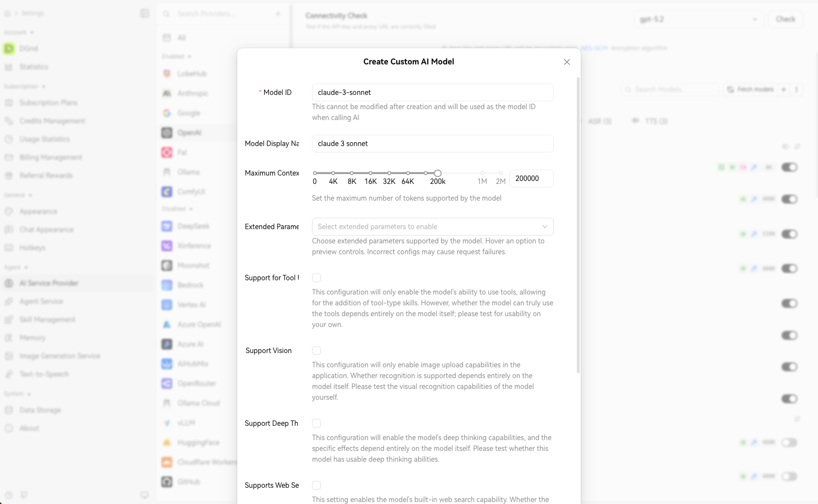Image resolution: width=818 pixels, height=504 pixels.
Task: Open the extended parameters dropdown
Action: click(432, 227)
